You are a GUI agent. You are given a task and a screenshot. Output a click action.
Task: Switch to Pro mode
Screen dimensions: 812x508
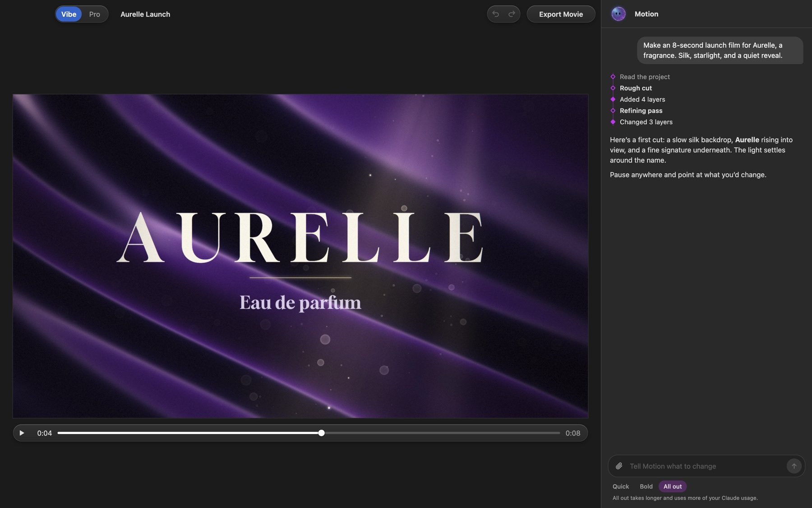94,14
